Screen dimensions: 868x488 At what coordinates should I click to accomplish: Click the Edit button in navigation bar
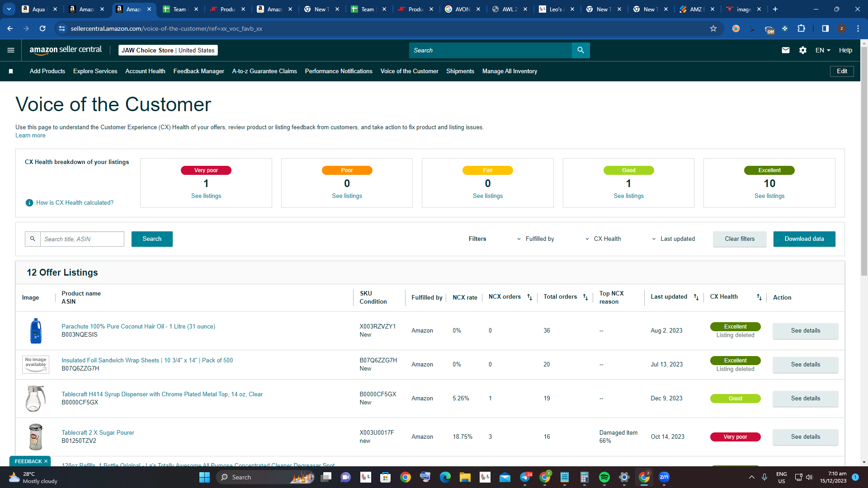pos(842,71)
